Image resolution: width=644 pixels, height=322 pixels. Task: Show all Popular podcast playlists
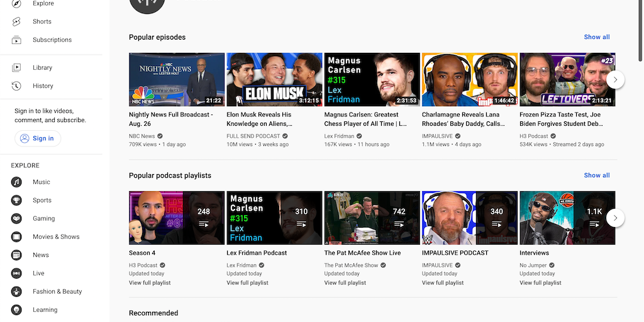(x=596, y=175)
